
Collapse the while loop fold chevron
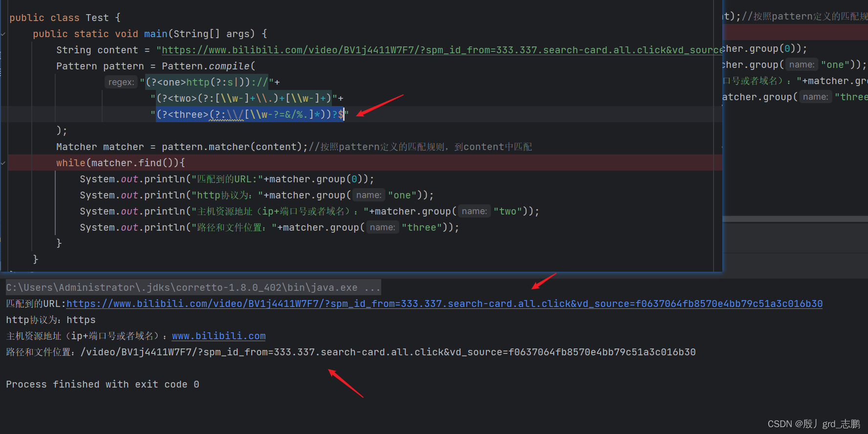tap(3, 163)
